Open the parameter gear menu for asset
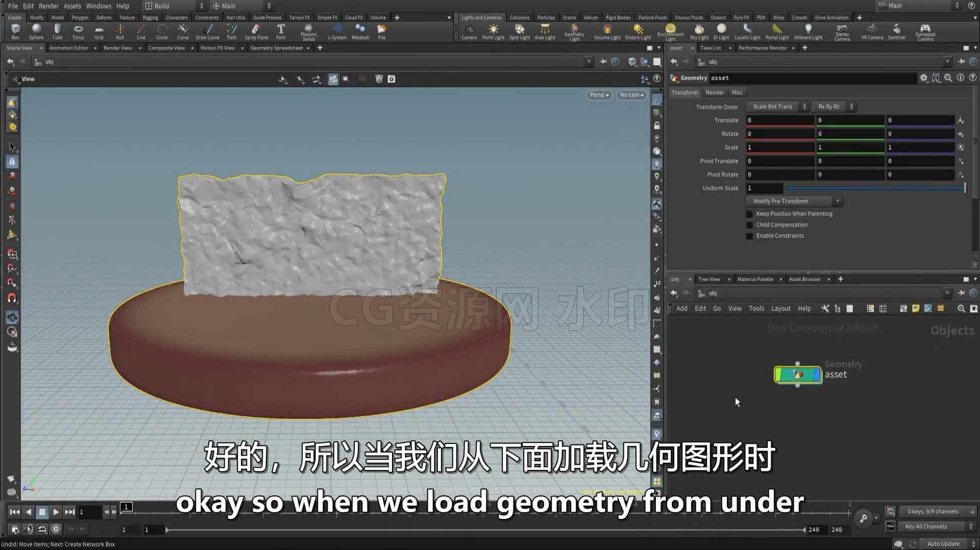This screenshot has width=980, height=550. point(923,78)
